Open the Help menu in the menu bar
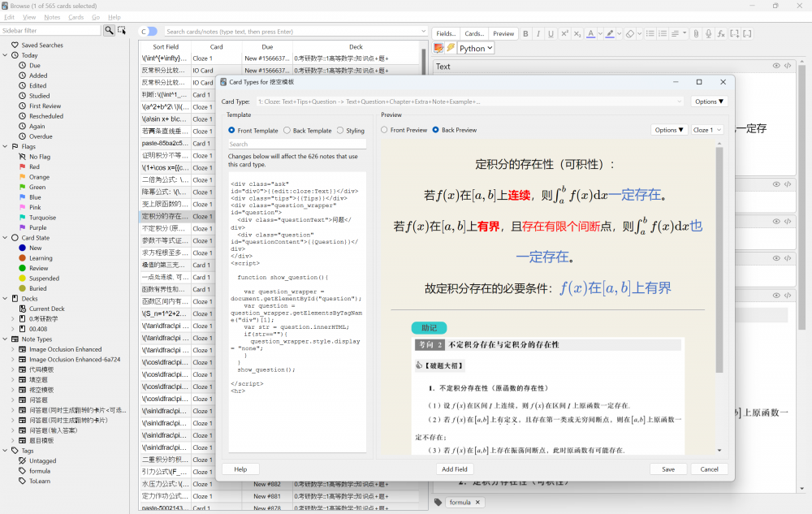The height and width of the screenshot is (514, 812). (x=114, y=17)
